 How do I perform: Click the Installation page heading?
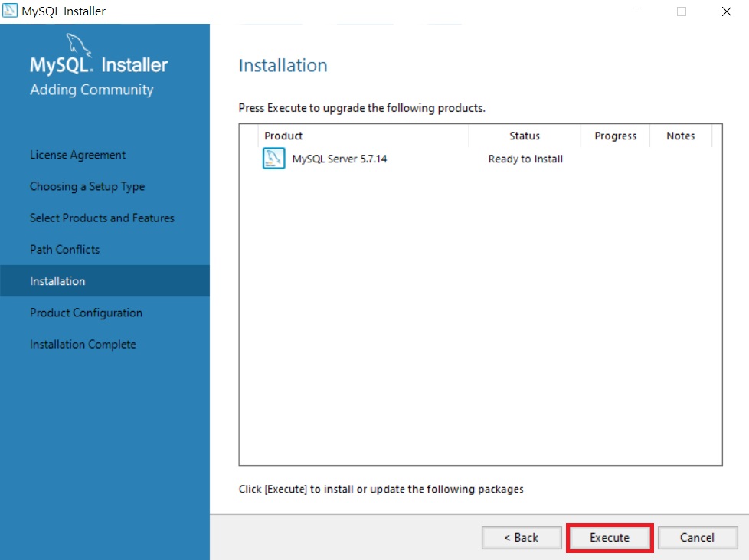283,65
